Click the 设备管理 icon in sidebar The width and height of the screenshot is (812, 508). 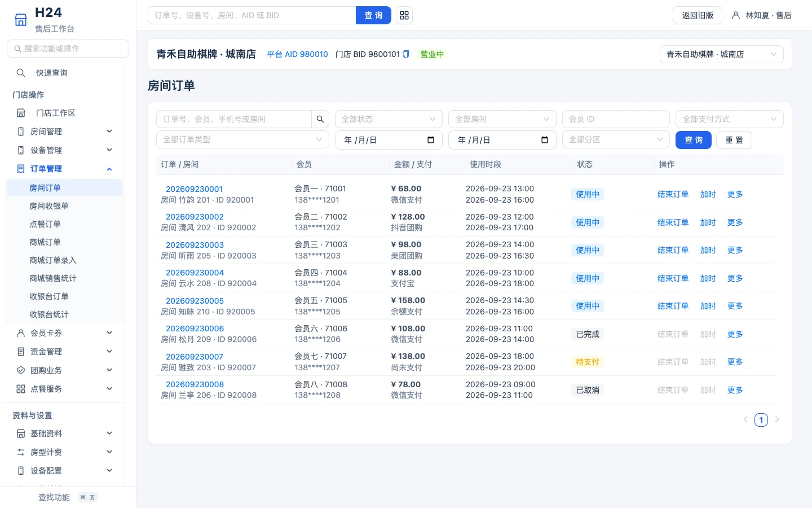pos(21,150)
